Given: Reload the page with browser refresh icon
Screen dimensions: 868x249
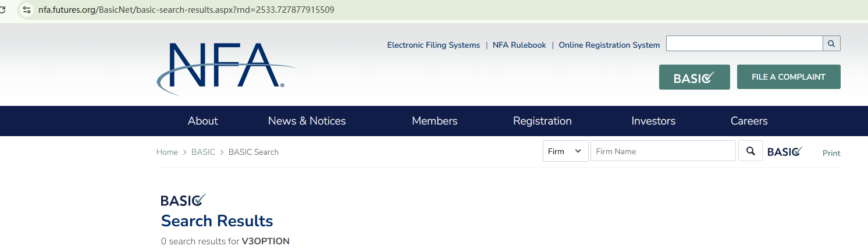Looking at the screenshot, I should tap(3, 10).
